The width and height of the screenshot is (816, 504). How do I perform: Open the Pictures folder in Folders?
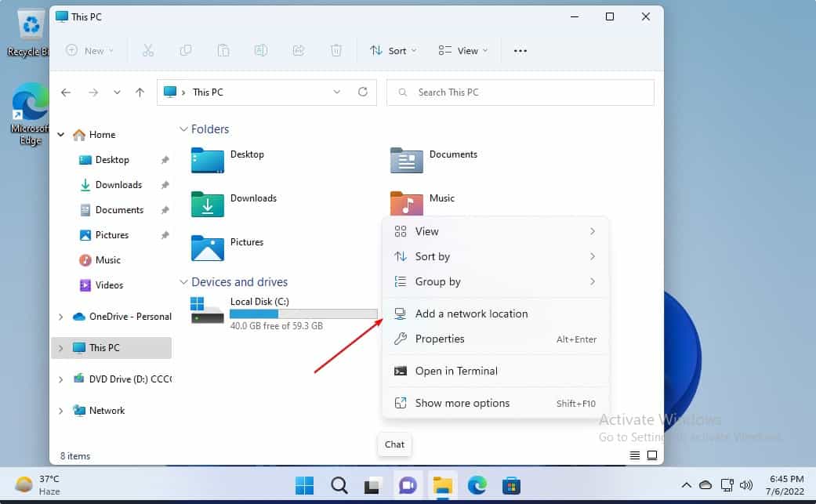pyautogui.click(x=208, y=248)
